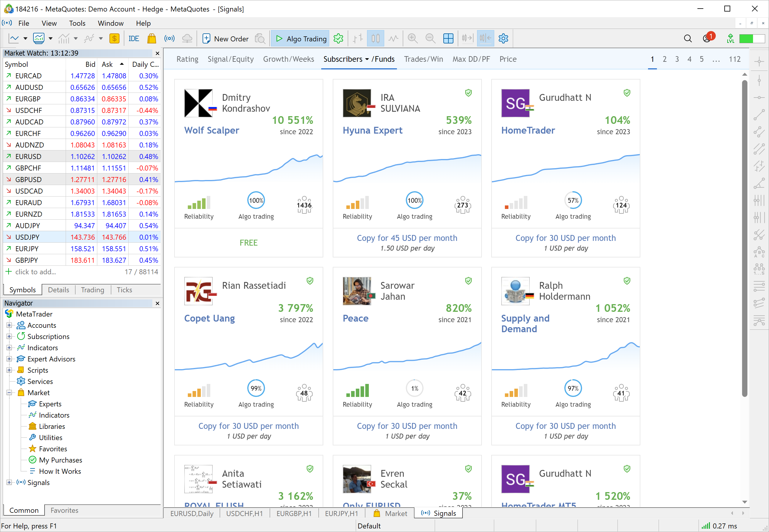Click the dollar sign trading icon
Screen dimensions: 769x532
tap(114, 39)
